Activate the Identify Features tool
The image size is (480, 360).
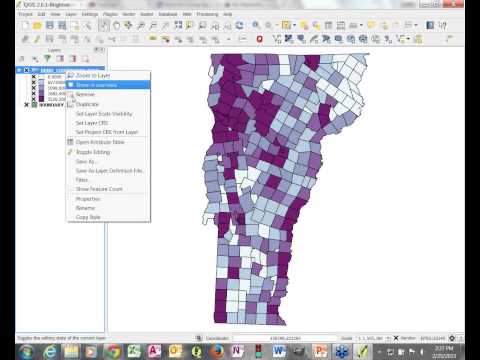256,26
